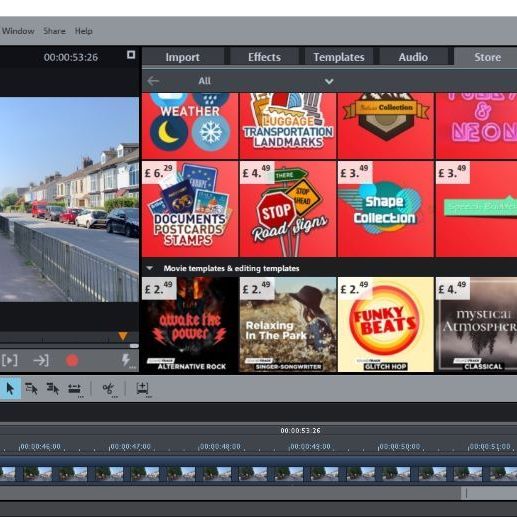Screen dimensions: 517x517
Task: Click the insert mode icon in toolbar
Action: (143, 389)
